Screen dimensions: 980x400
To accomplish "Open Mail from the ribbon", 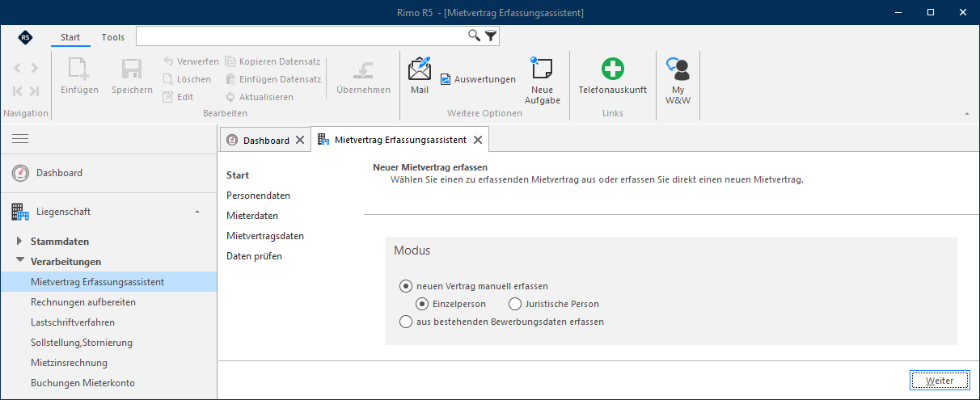I will click(x=420, y=76).
